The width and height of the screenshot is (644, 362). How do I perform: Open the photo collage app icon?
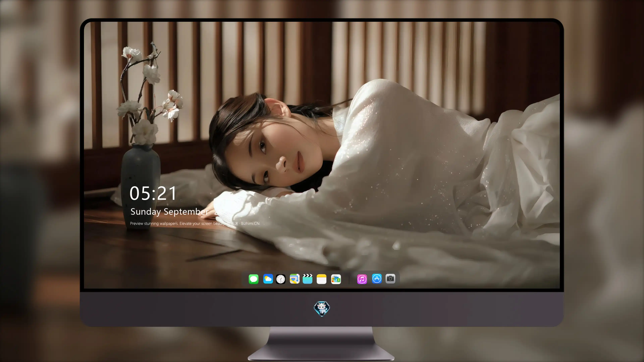coord(336,279)
